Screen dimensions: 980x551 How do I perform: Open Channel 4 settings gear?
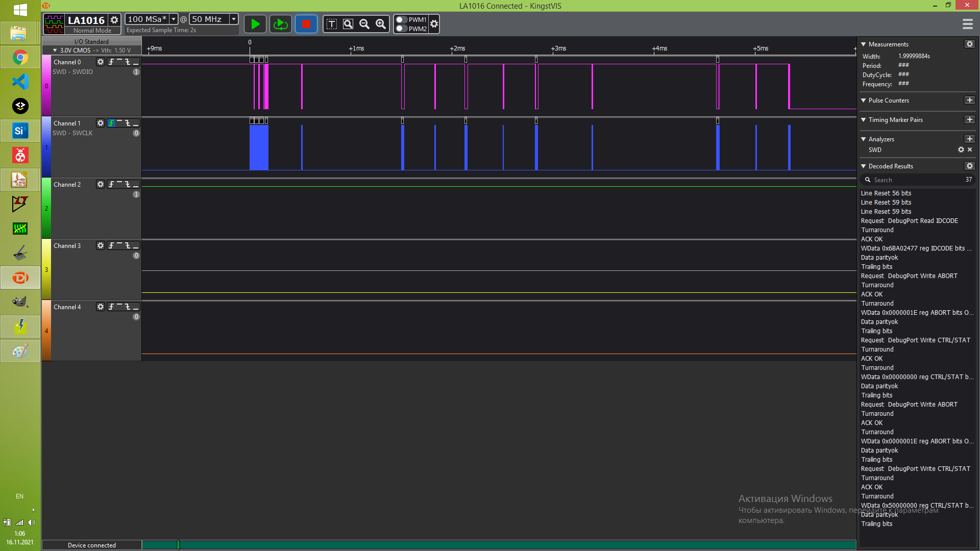point(101,307)
